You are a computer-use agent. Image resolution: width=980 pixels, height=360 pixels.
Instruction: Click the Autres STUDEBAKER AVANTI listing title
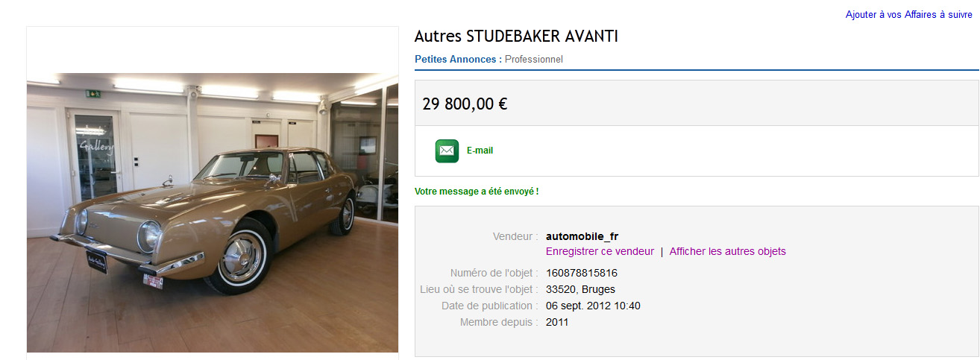point(516,36)
